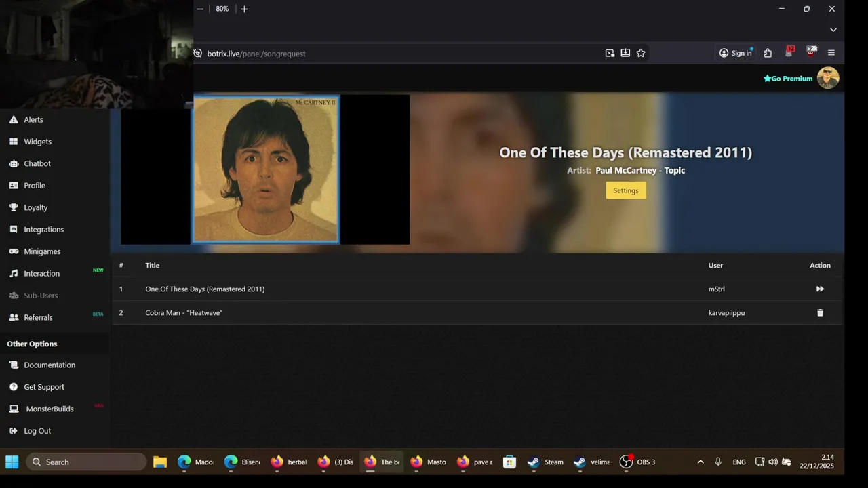Image resolution: width=868 pixels, height=488 pixels.
Task: Click the Title column header
Action: point(152,265)
